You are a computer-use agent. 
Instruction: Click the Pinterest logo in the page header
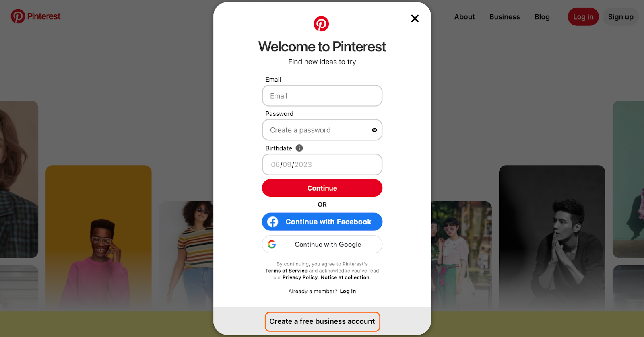(x=35, y=16)
